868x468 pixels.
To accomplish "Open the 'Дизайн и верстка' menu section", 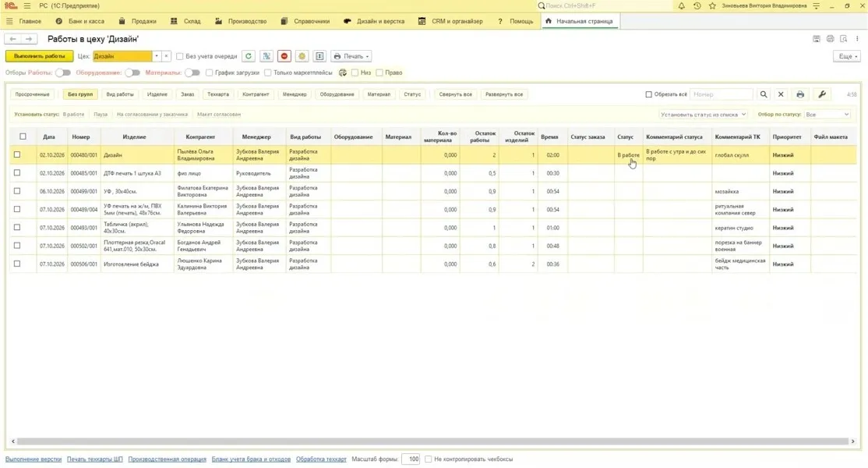I will (374, 21).
